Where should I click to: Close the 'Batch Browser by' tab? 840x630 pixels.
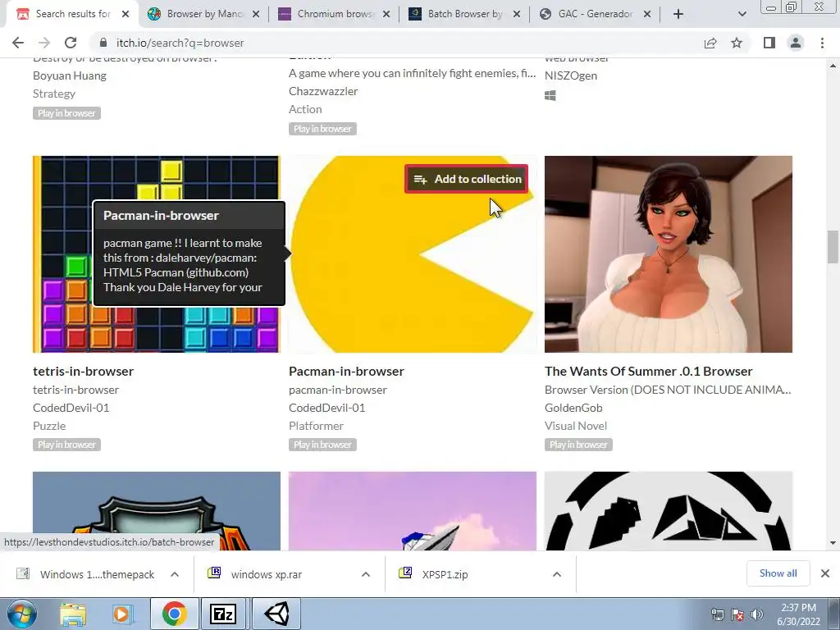pos(517,14)
